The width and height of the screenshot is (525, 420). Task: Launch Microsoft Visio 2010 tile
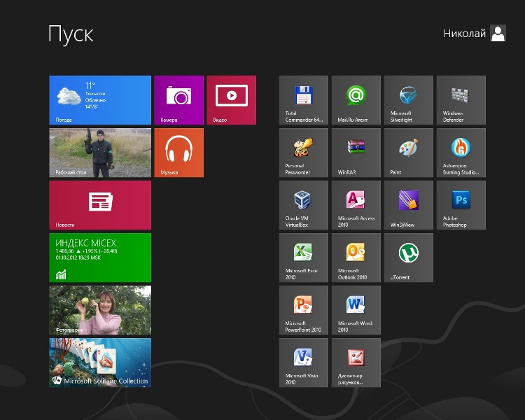(304, 363)
